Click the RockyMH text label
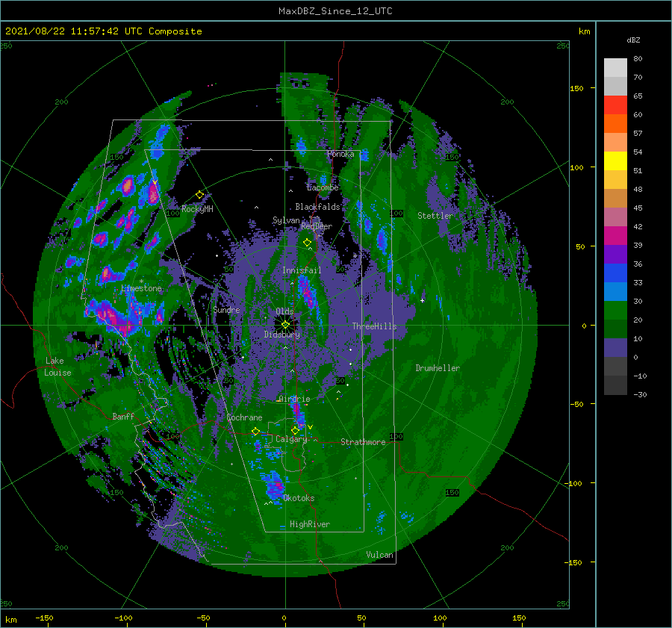Viewport: 672px width, 628px height. coord(197,209)
